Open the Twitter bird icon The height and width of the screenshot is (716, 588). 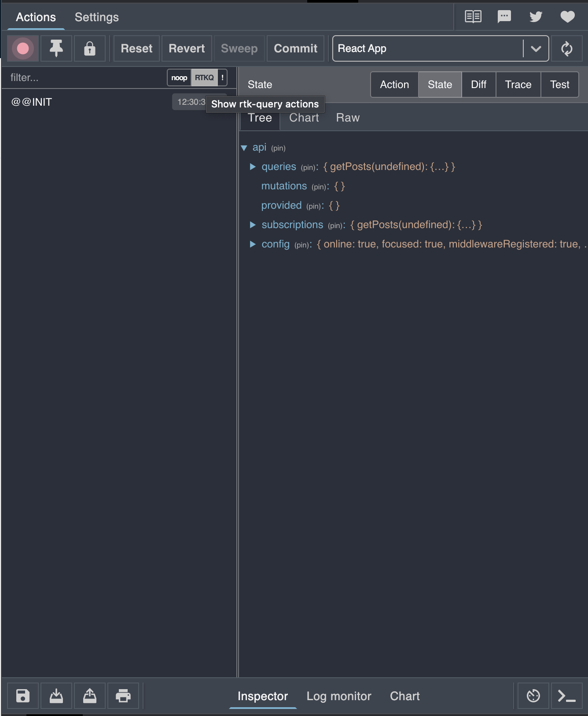pos(536,17)
